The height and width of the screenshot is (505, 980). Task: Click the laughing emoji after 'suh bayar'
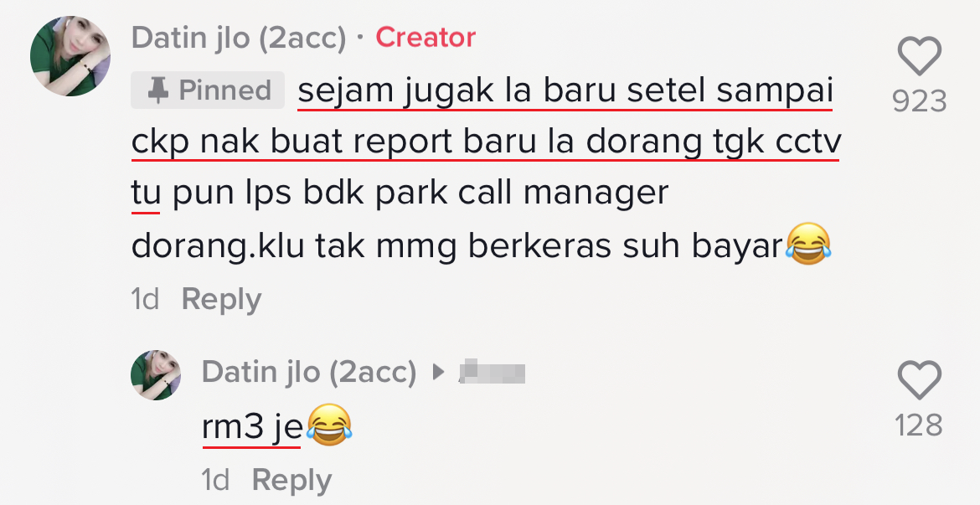click(x=809, y=244)
